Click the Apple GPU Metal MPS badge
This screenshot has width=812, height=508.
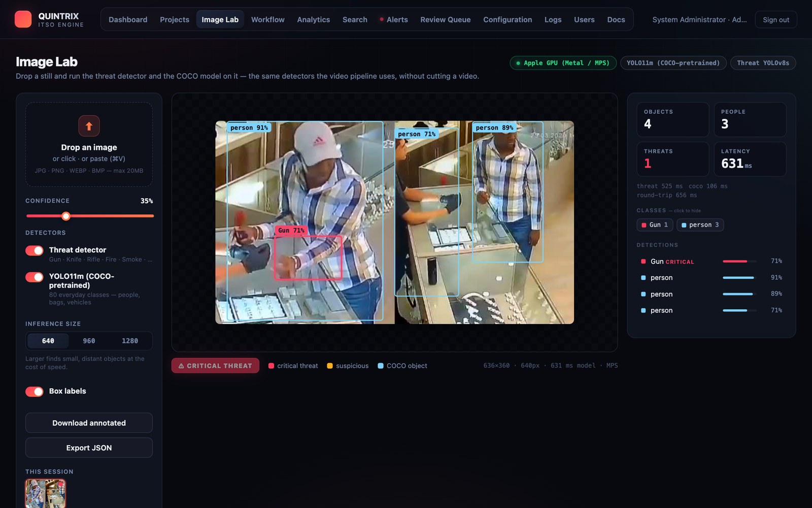click(x=563, y=63)
